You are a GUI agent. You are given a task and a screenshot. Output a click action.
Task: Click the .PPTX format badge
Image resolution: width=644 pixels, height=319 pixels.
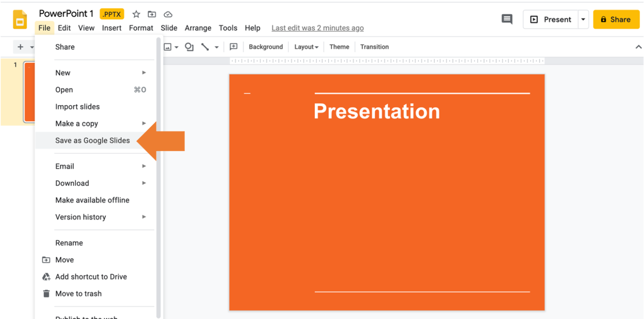(x=112, y=13)
